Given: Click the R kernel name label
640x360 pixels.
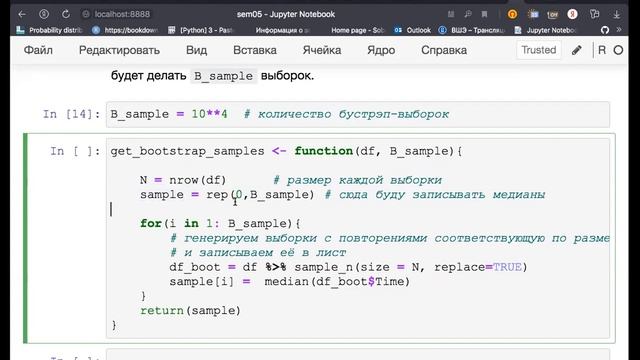Looking at the screenshot, I should [x=602, y=50].
